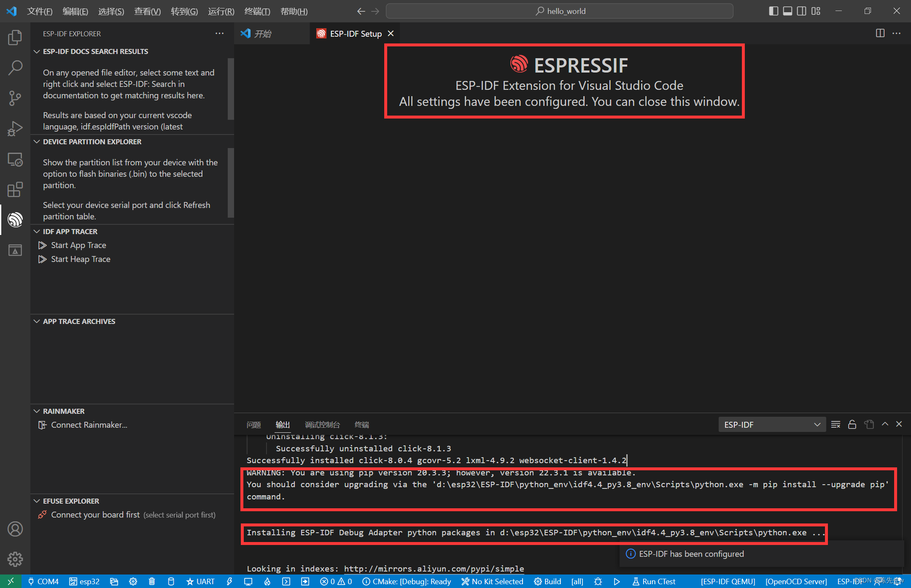This screenshot has height=588, width=911.
Task: Select the ESP-IDF Explorer activity icon
Action: (15, 220)
